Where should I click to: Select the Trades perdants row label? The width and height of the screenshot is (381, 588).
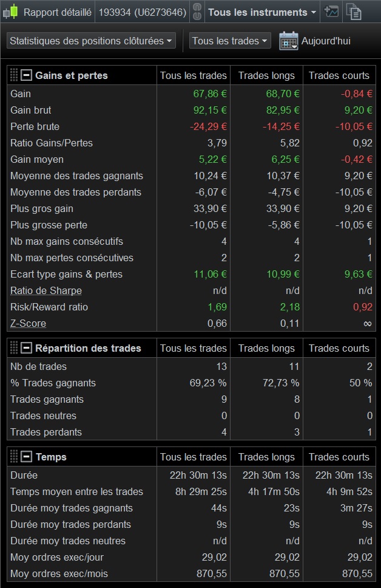tap(46, 432)
